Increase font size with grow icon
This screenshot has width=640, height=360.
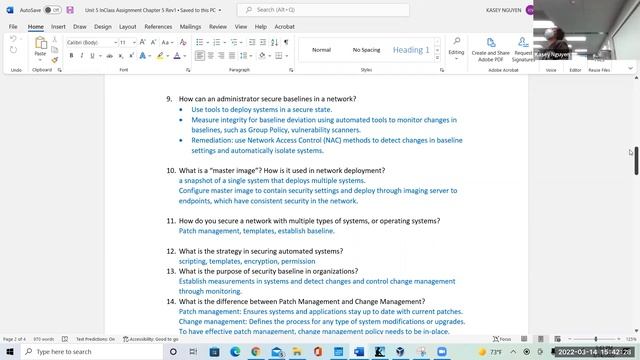pos(142,42)
